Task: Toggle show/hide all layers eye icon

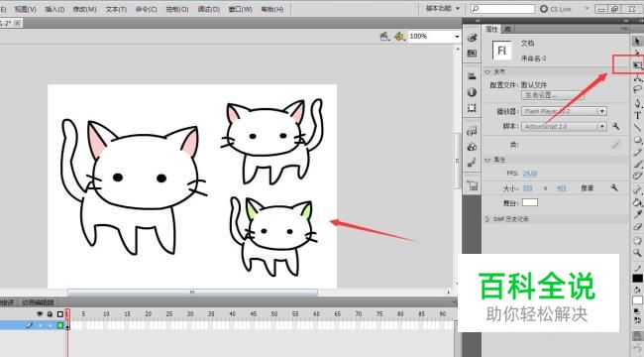Action: click(40, 314)
